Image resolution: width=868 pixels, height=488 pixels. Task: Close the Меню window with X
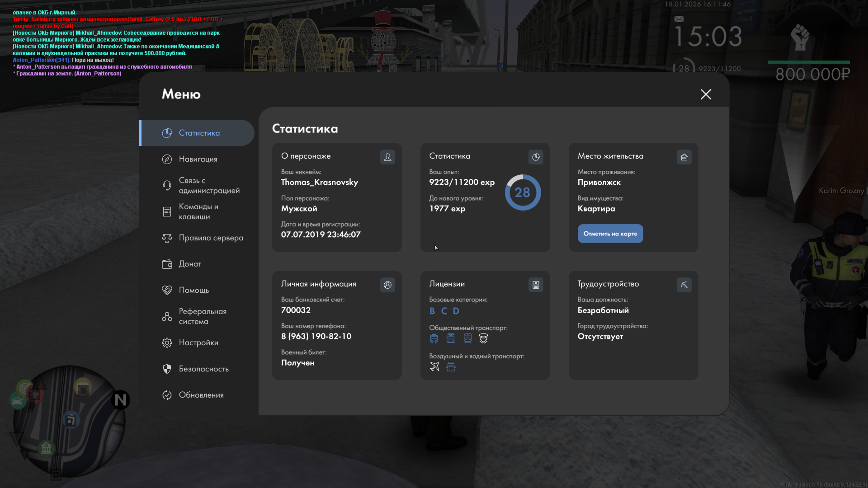point(705,94)
